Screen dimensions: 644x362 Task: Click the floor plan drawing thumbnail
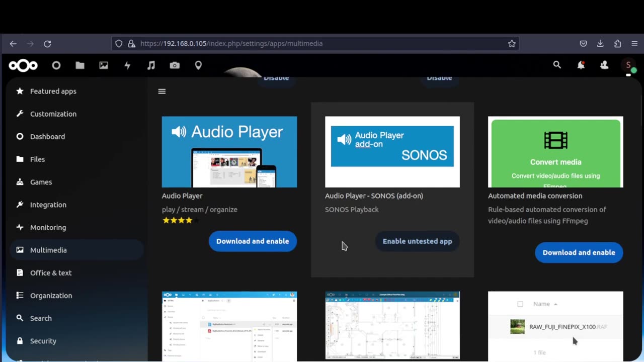[392, 326]
